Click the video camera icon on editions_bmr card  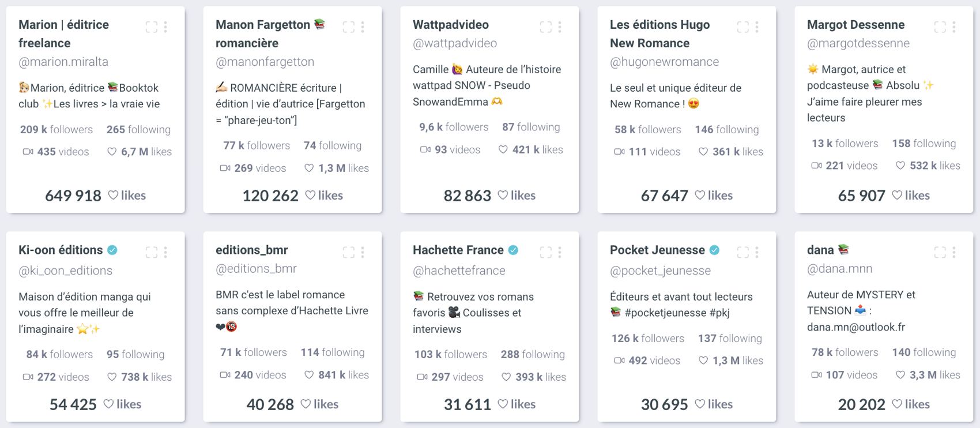pyautogui.click(x=225, y=374)
